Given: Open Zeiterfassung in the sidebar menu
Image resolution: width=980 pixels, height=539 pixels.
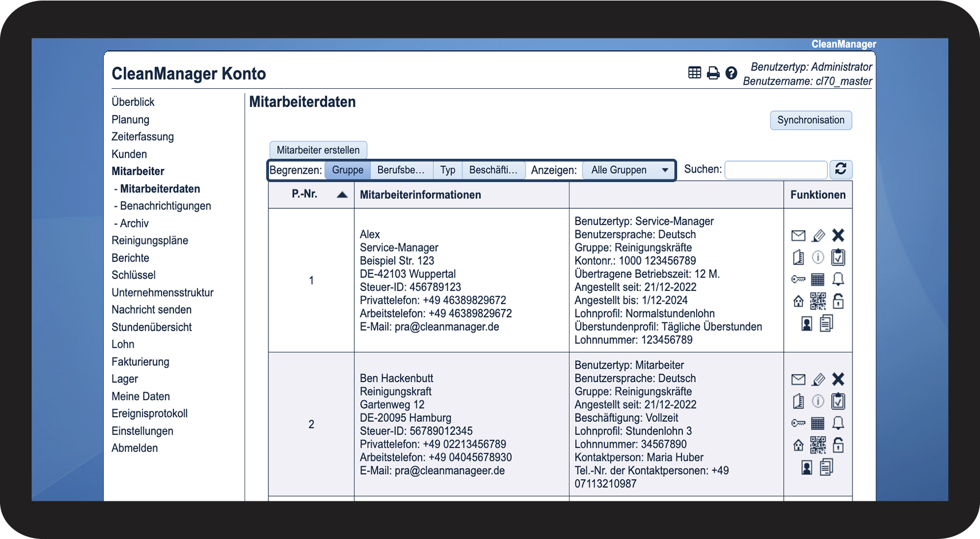Looking at the screenshot, I should click(x=143, y=137).
